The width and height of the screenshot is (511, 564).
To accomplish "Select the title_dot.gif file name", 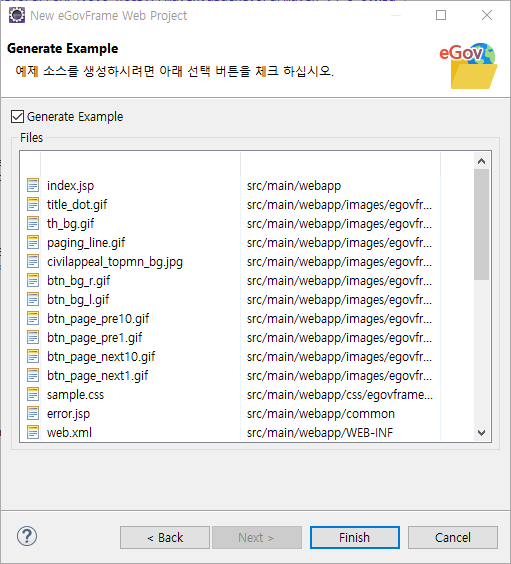I will [77, 205].
